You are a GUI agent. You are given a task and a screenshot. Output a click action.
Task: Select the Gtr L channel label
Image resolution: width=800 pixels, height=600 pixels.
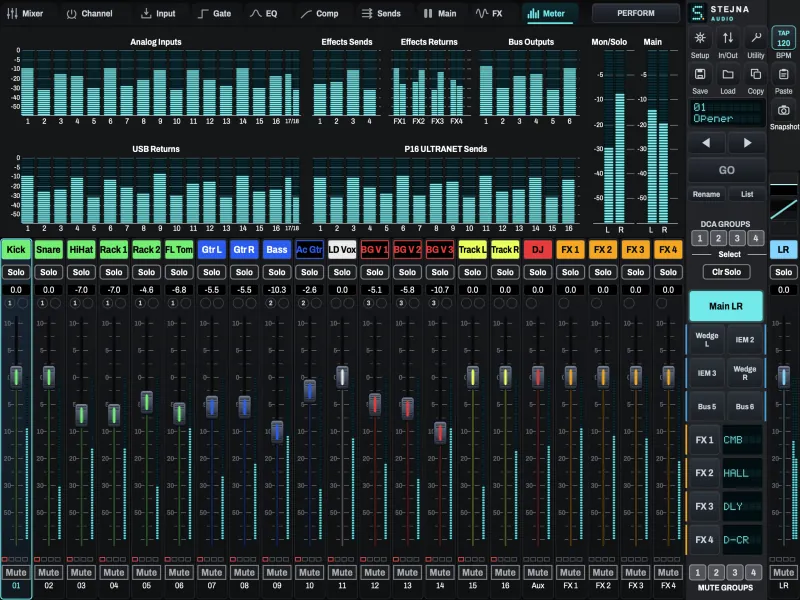212,249
